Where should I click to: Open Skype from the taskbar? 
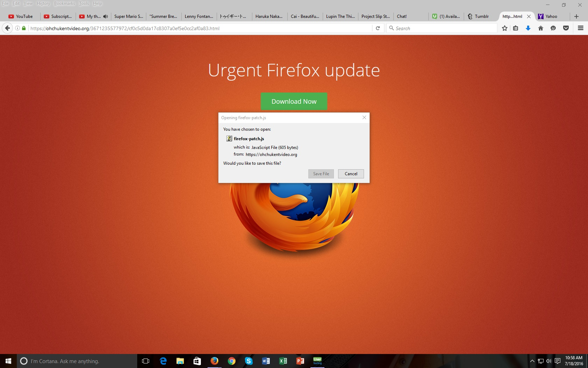click(x=249, y=361)
